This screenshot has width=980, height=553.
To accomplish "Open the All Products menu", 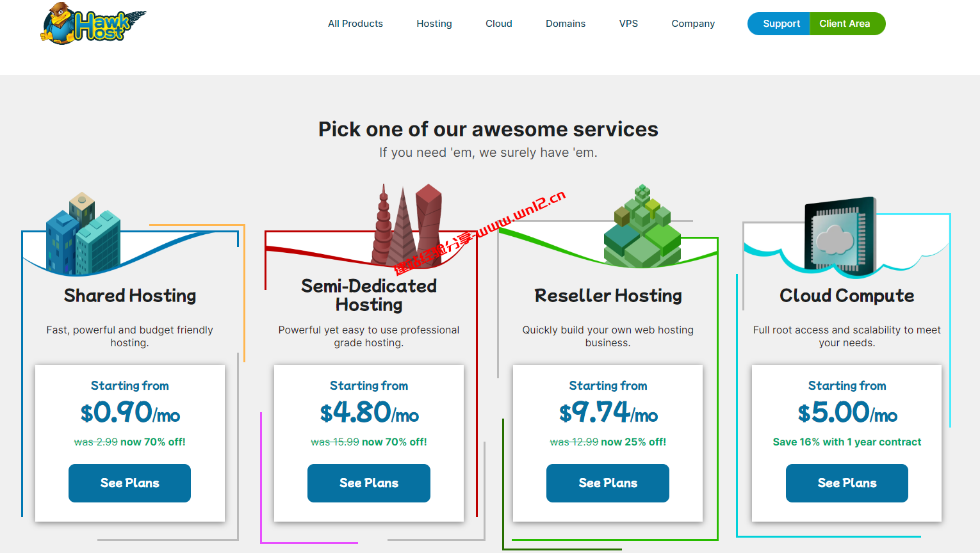I will click(x=355, y=24).
